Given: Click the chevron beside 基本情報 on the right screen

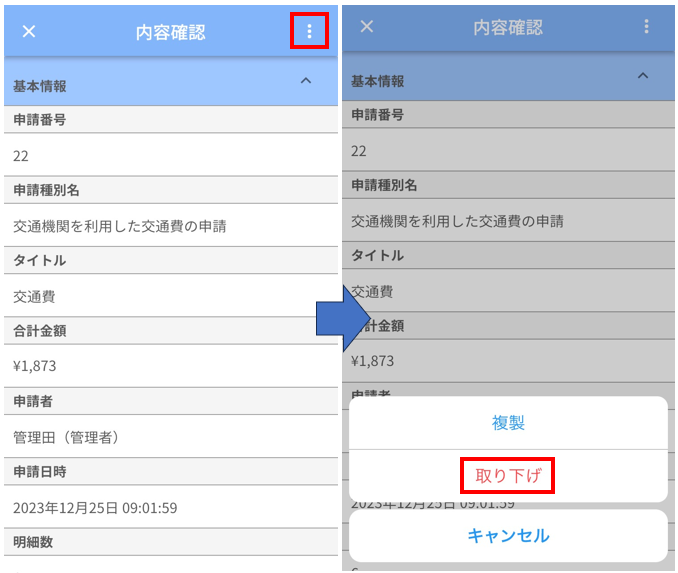Looking at the screenshot, I should [643, 76].
